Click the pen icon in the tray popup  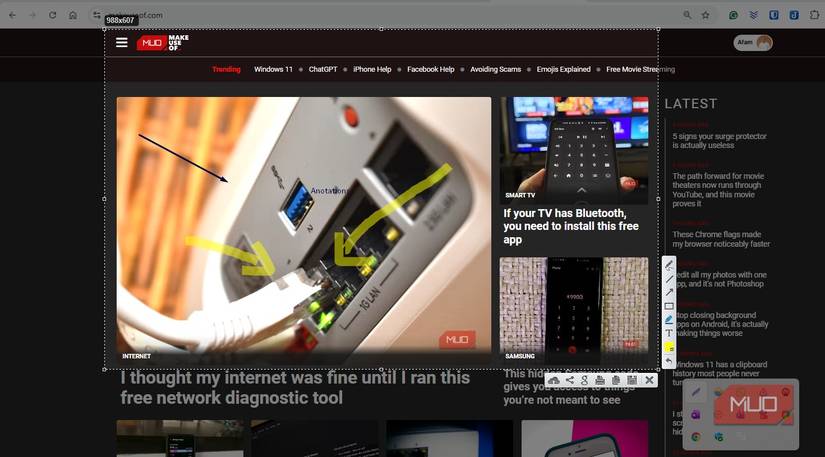pos(696,392)
